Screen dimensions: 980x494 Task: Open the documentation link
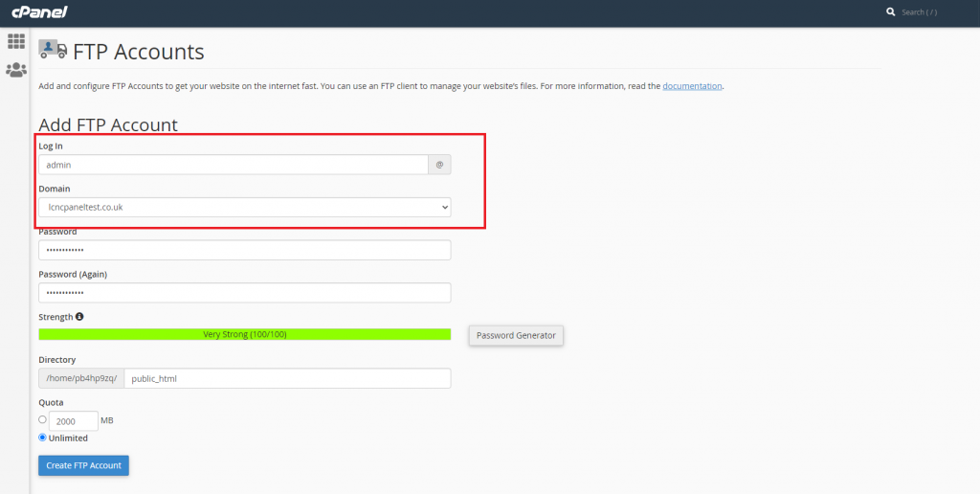click(692, 85)
